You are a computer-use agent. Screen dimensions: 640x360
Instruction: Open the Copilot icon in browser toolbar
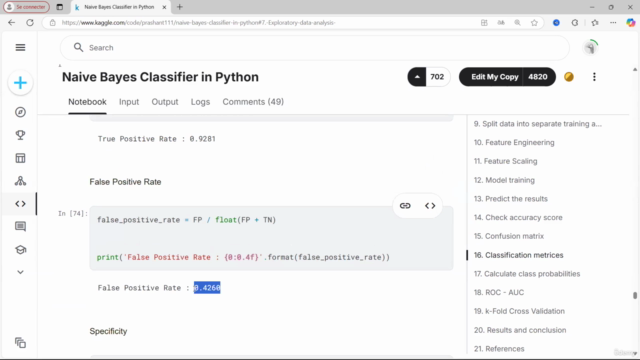tap(631, 23)
